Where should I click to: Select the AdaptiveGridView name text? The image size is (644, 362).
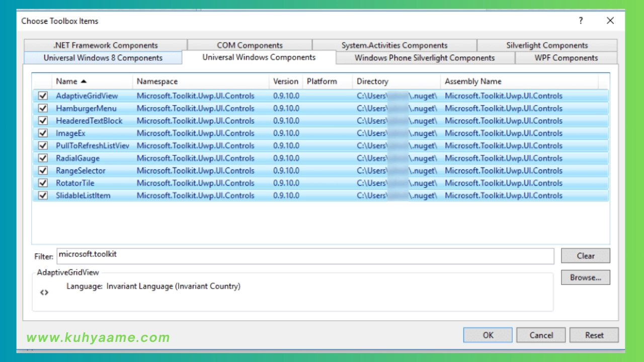[x=87, y=96]
